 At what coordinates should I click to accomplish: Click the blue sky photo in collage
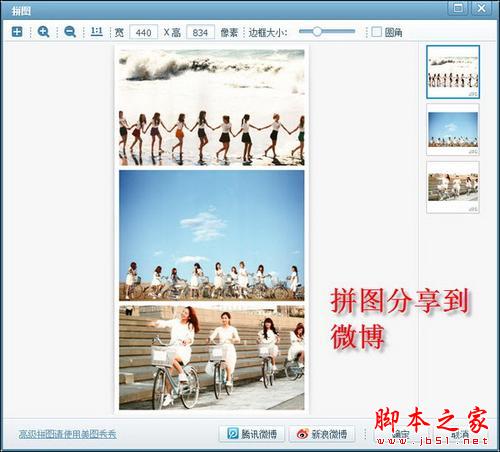coord(212,235)
